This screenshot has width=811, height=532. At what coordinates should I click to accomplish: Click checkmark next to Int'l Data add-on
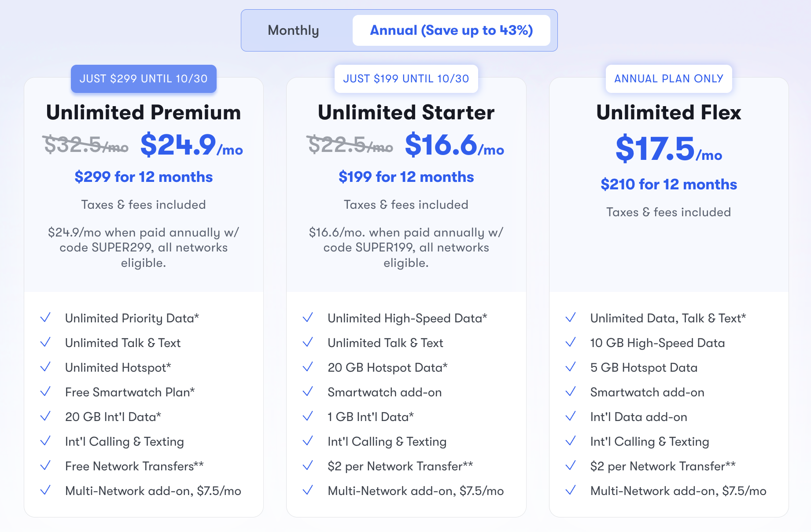pos(571,416)
